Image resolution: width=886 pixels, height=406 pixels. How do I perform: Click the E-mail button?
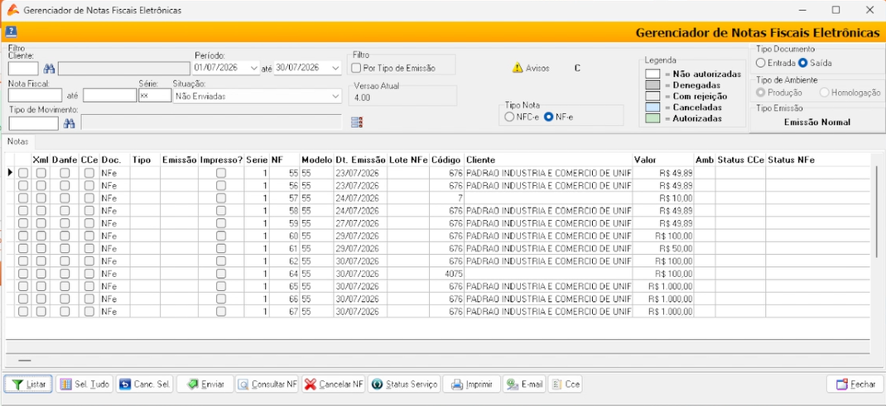524,385
